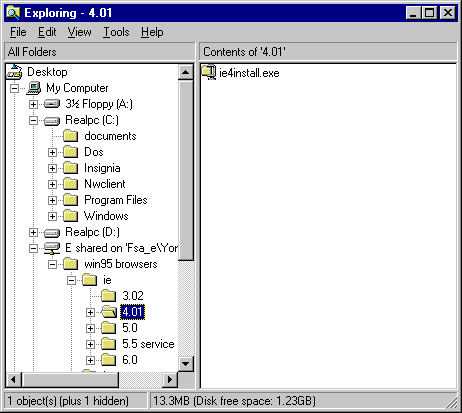Collapse the win95 browsers folder node
This screenshot has width=462, height=413.
click(52, 264)
